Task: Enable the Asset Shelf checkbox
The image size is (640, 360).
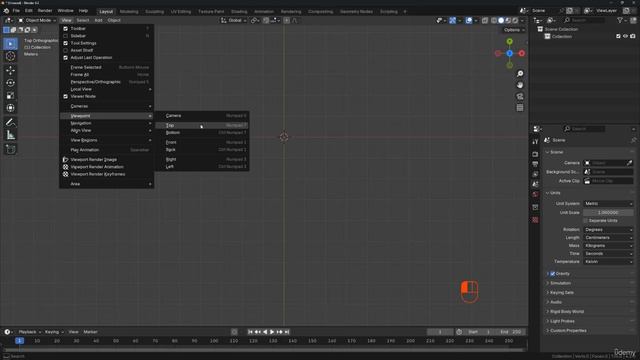Action: 65,51
